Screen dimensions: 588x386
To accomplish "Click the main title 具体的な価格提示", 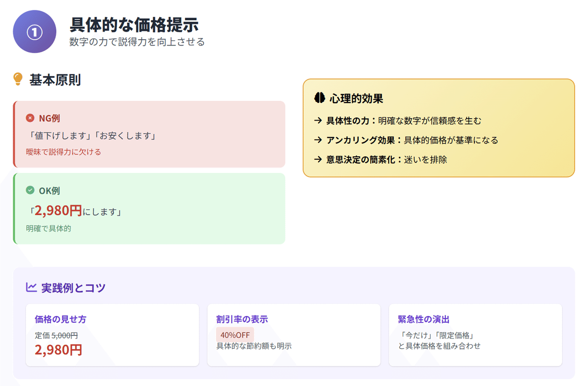I will coord(134,24).
